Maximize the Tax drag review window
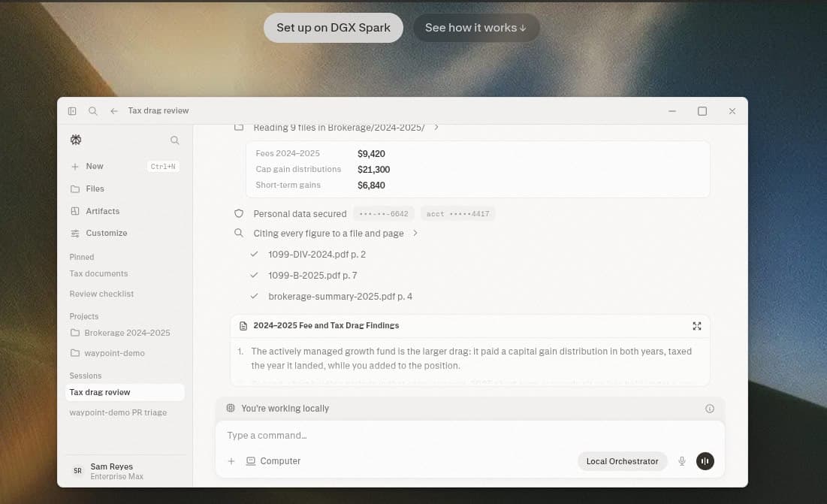Screen dimensions: 827x504 702,111
